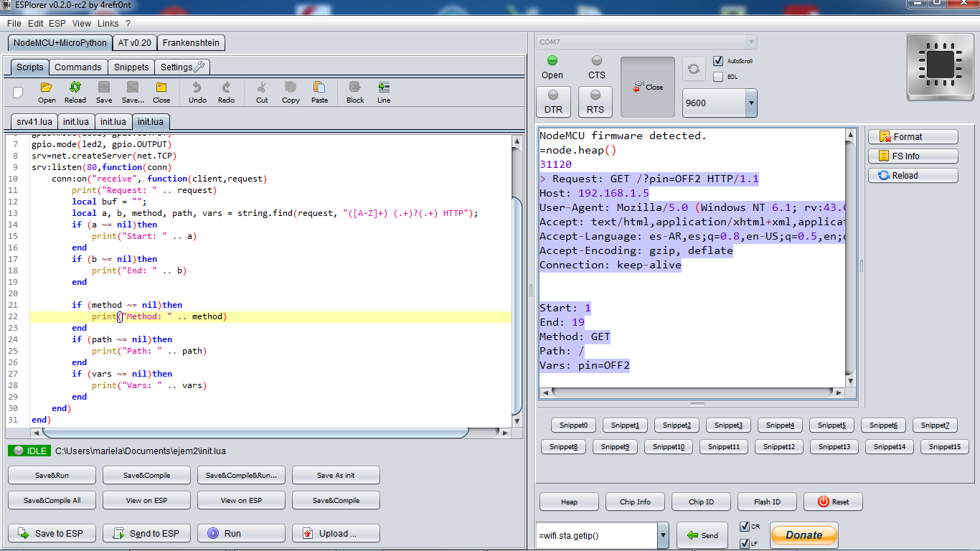Expand the COM7 port dropdown
The image size is (980, 551).
point(750,42)
